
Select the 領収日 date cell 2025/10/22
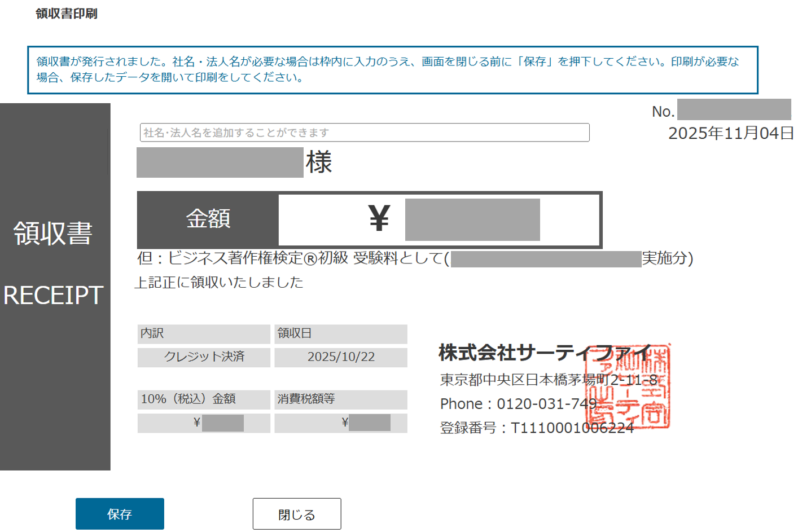340,358
